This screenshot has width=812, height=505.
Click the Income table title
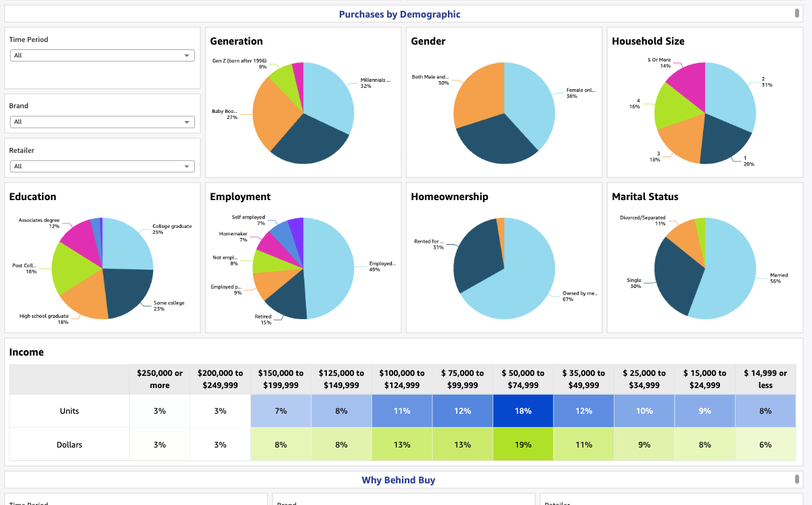[x=26, y=352]
